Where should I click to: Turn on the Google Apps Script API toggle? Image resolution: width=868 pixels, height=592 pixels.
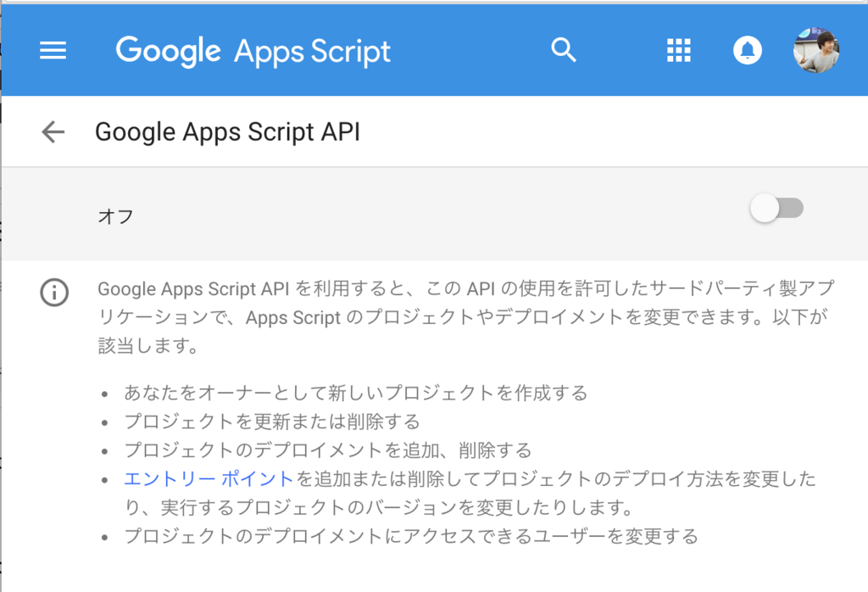click(776, 209)
